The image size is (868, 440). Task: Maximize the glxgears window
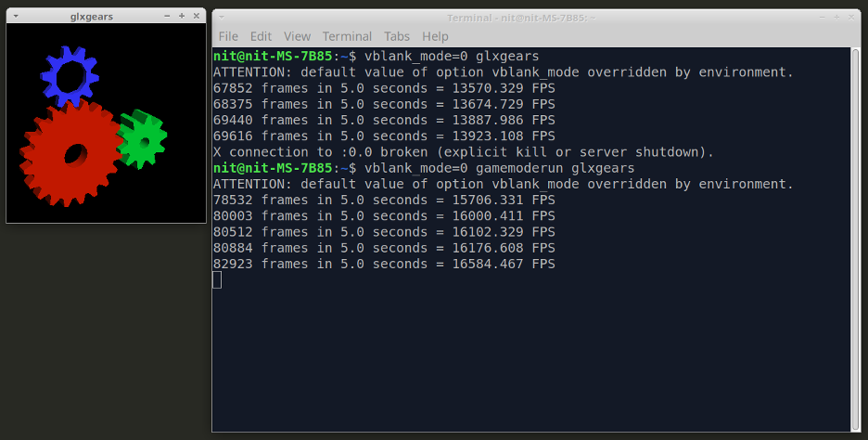[182, 16]
